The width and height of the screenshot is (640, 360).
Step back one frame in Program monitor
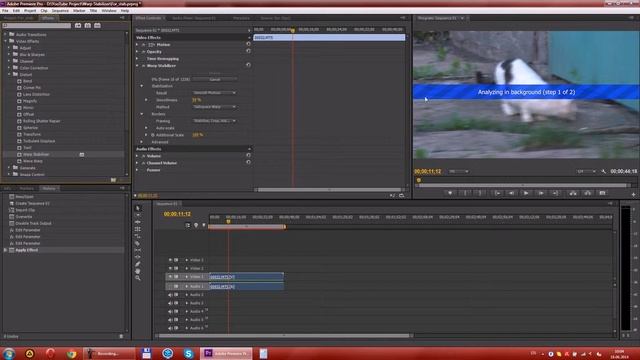pyautogui.click(x=511, y=193)
